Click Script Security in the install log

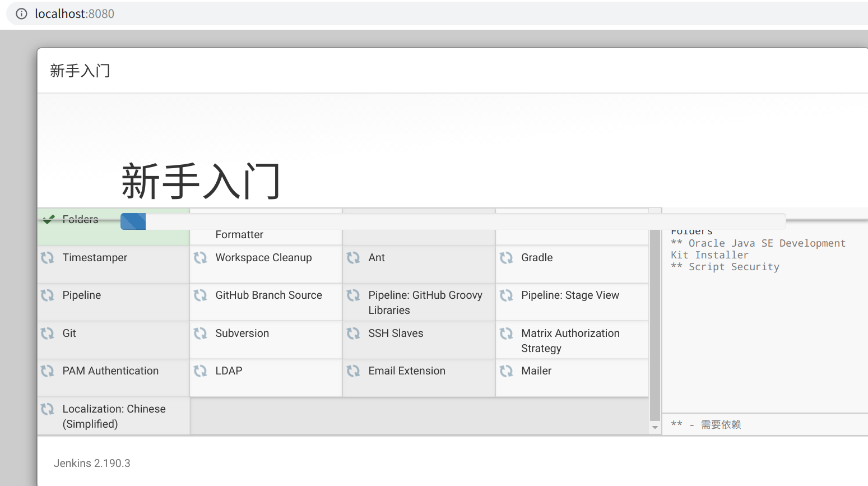point(734,267)
